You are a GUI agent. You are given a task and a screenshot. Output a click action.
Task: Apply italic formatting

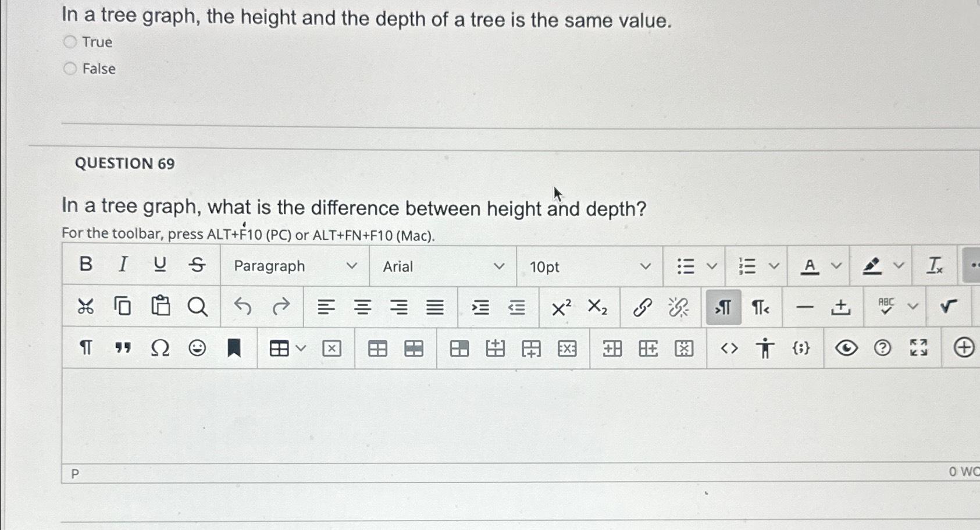coord(123,265)
